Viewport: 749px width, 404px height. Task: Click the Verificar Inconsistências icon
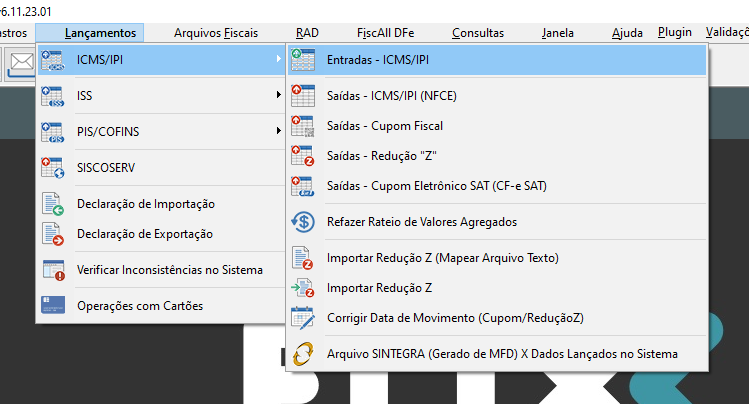53,270
